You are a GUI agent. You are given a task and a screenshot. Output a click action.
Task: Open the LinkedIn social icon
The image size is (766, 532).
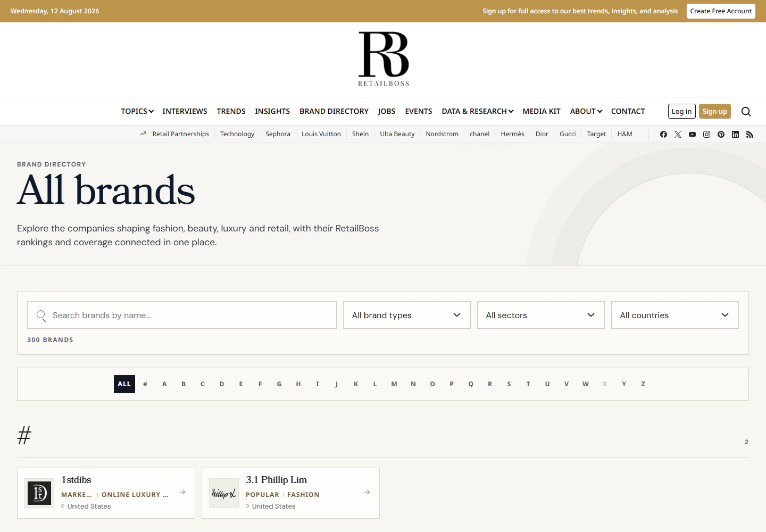click(735, 134)
